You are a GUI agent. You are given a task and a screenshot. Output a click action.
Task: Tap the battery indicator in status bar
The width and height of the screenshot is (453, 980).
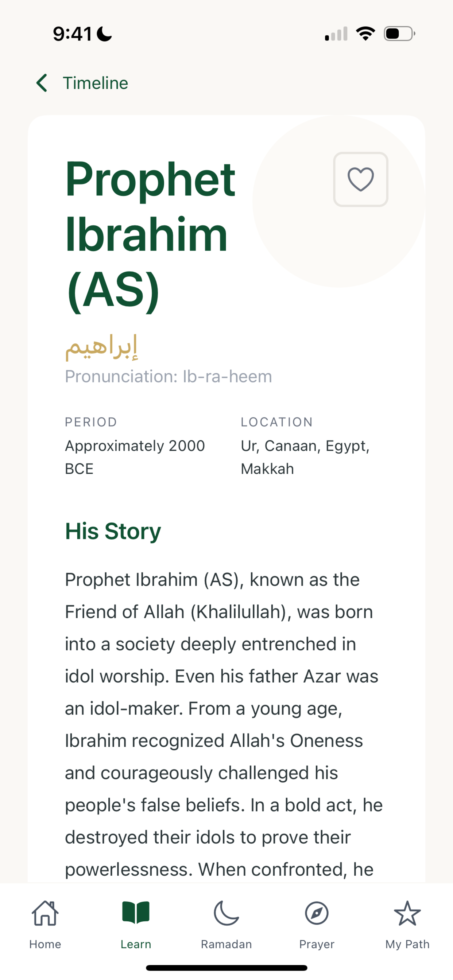399,34
